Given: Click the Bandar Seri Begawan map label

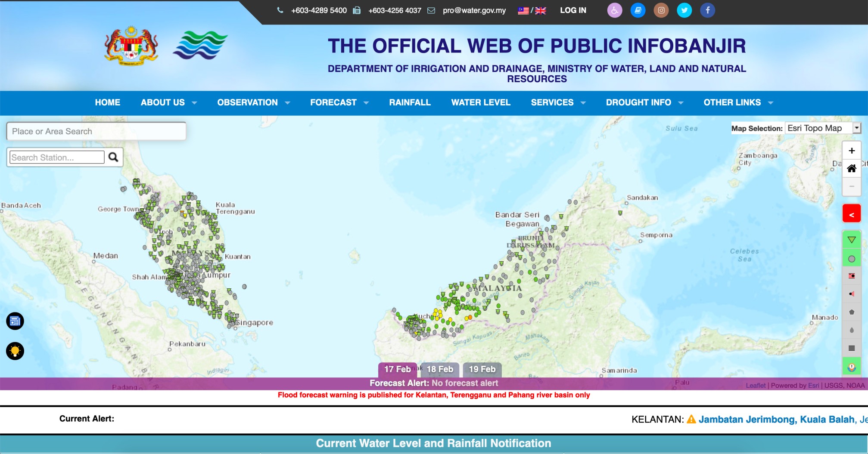Looking at the screenshot, I should coord(517,219).
